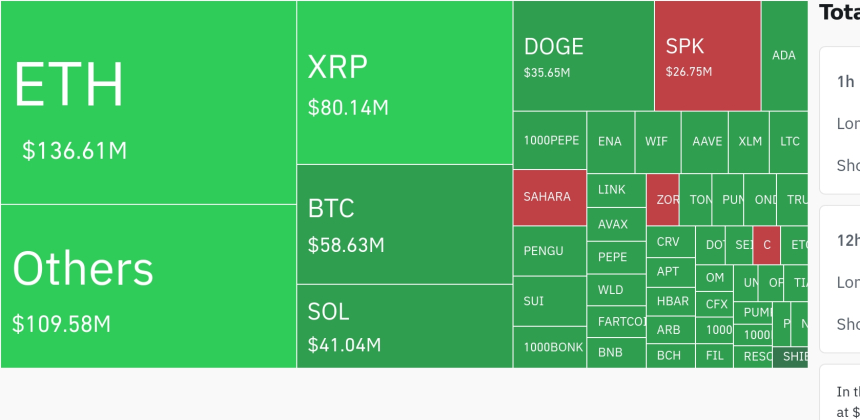Select the 1000BONK cell
Image resolution: width=860 pixels, height=420 pixels.
(549, 347)
